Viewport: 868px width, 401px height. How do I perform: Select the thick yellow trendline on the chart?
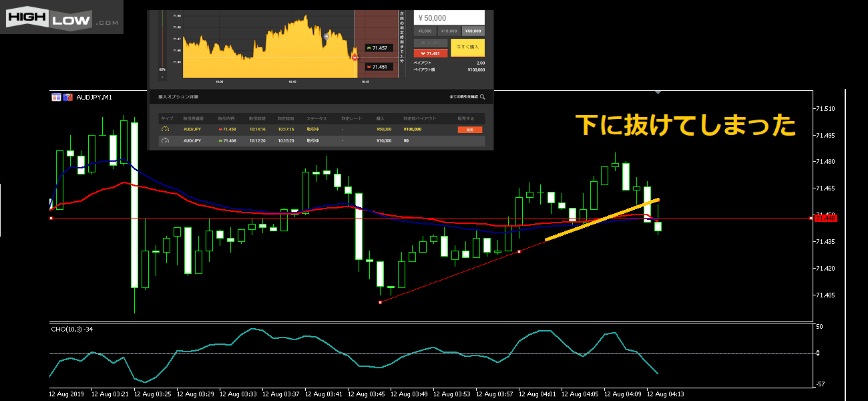click(x=602, y=219)
